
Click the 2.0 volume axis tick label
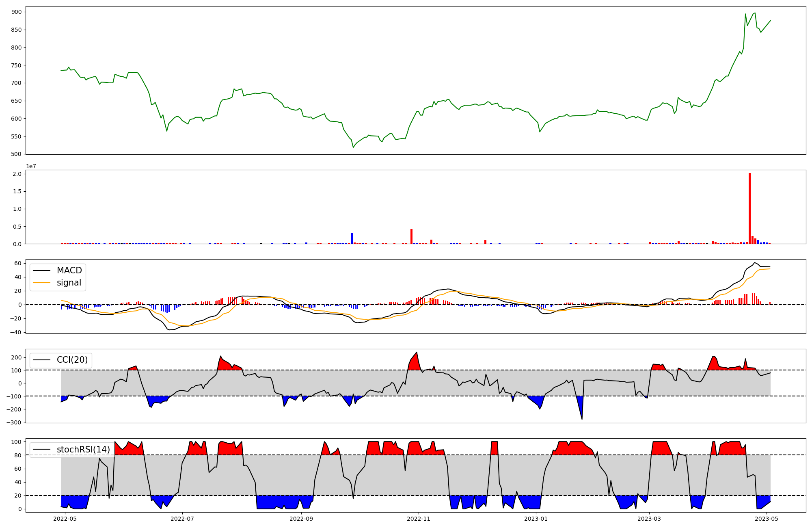click(18, 174)
